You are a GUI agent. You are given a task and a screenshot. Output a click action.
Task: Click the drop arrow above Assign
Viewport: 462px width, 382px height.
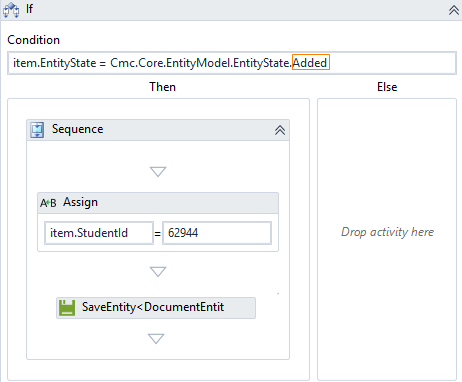[158, 172]
